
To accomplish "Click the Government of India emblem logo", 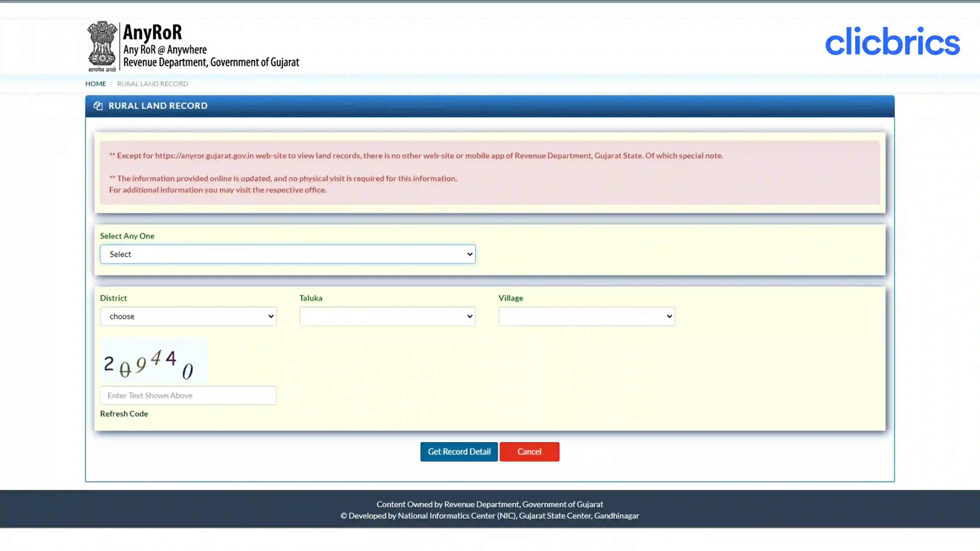I will [102, 46].
